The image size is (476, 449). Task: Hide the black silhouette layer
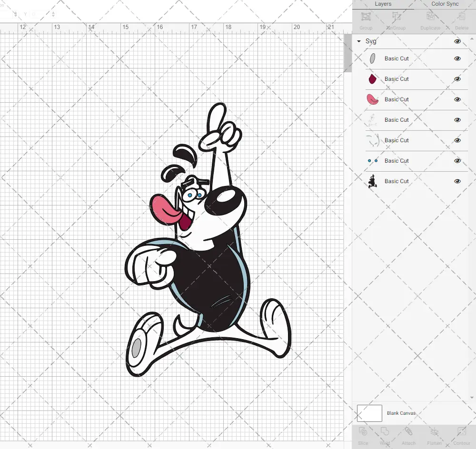[x=457, y=181]
